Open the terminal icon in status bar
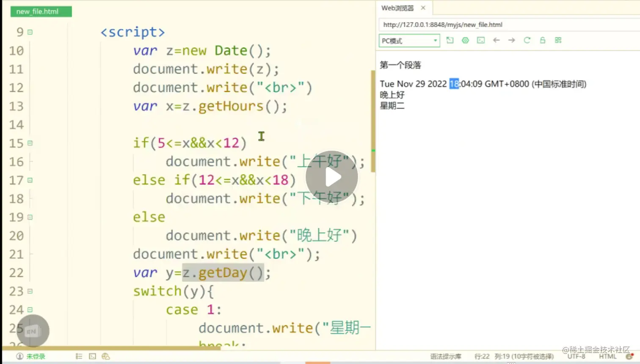The width and height of the screenshot is (640, 364). point(92,356)
